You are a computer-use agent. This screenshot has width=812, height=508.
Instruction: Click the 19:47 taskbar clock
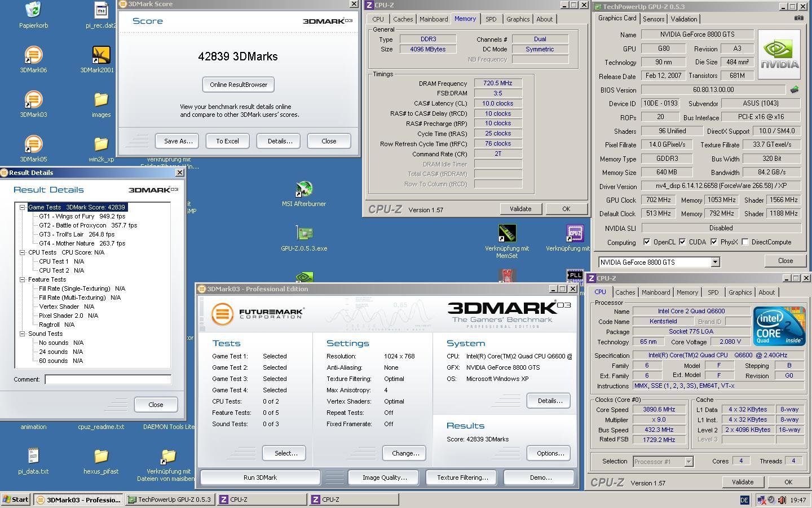[798, 500]
